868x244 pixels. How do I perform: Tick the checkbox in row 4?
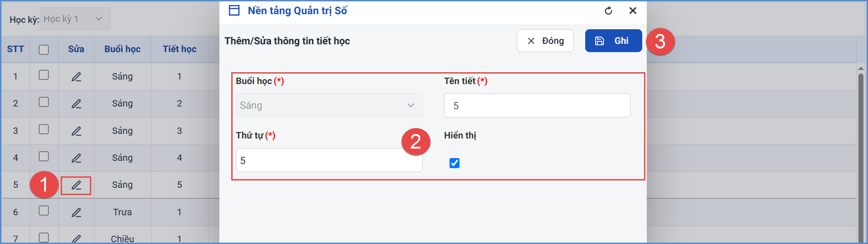[44, 156]
